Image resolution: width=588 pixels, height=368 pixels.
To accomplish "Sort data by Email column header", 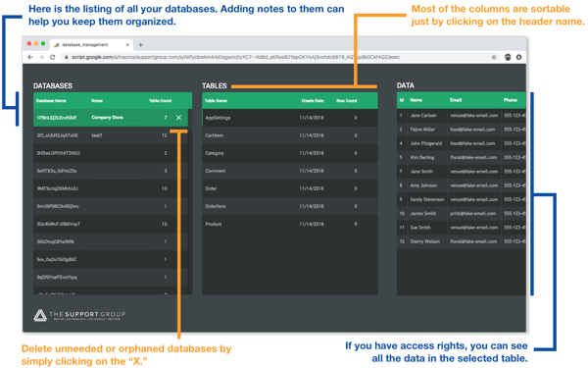I will [456, 100].
